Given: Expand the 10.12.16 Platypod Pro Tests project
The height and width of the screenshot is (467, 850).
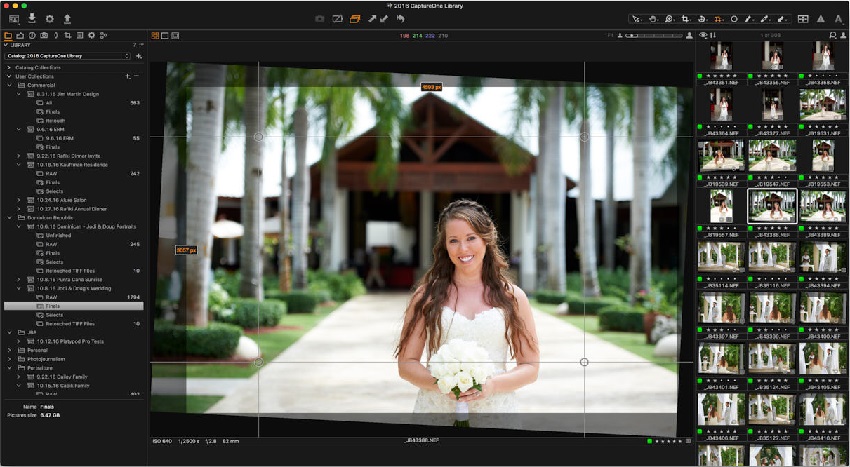Looking at the screenshot, I should point(18,342).
